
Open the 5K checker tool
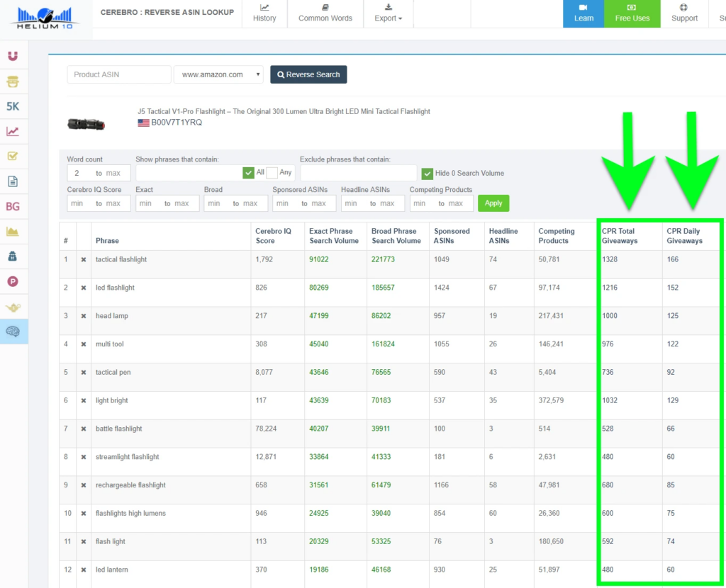pos(13,106)
